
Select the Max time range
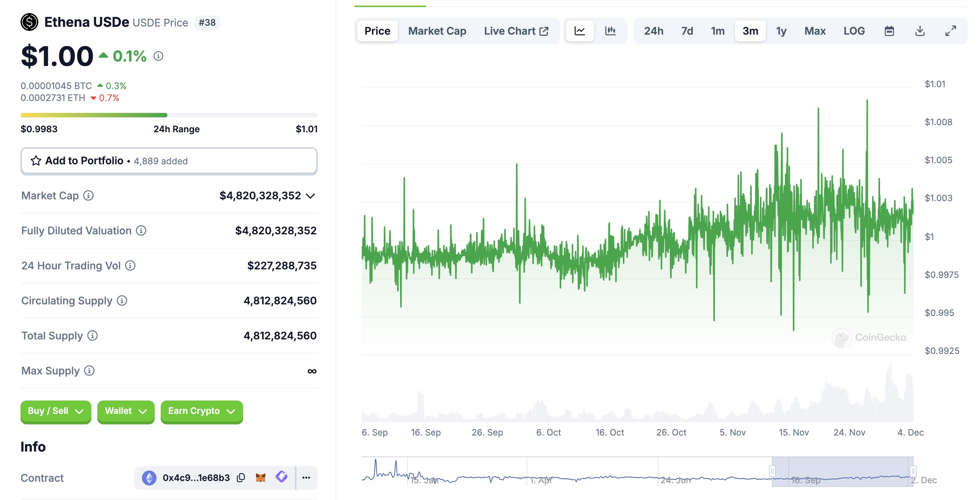tap(815, 31)
